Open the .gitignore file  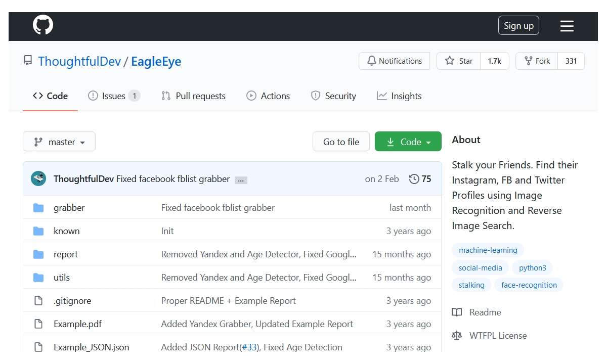(x=72, y=301)
